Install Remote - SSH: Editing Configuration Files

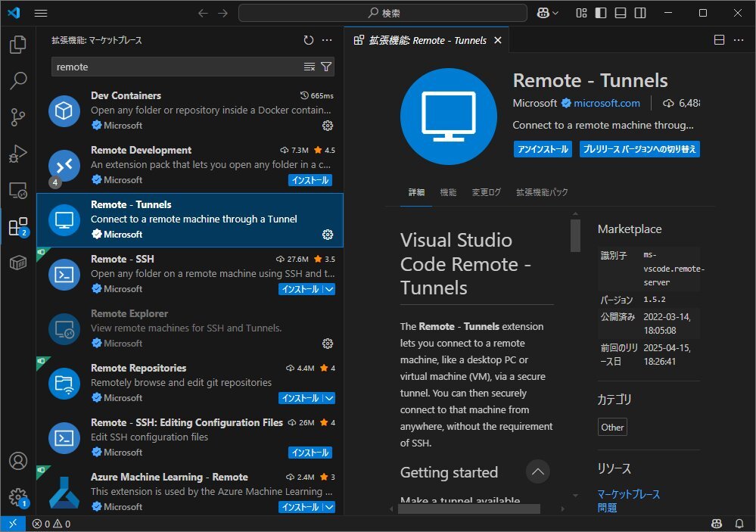[310, 453]
